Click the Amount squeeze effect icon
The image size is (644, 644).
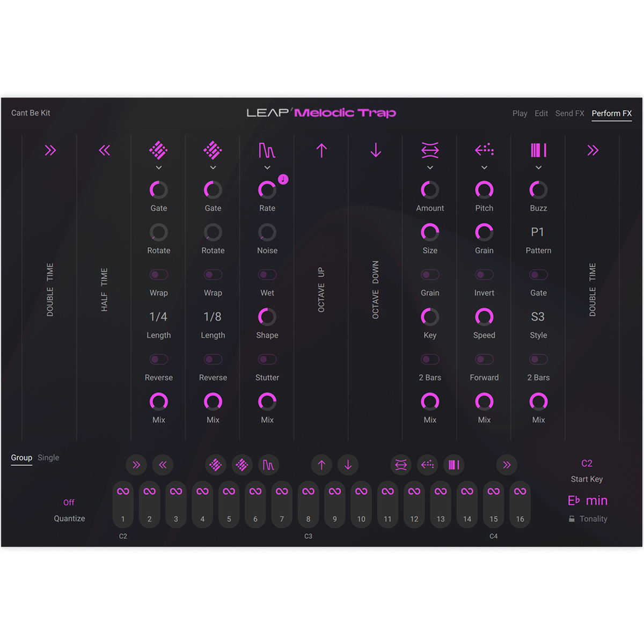[430, 151]
